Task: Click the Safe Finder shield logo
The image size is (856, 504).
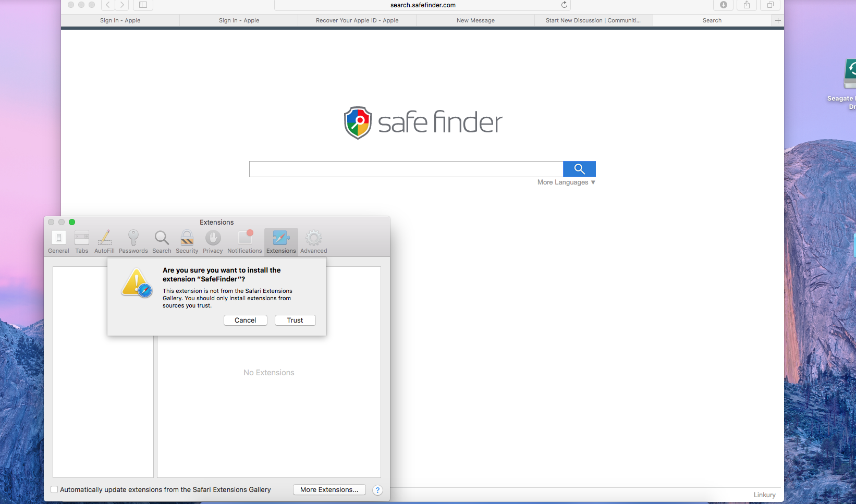Action: (x=358, y=123)
